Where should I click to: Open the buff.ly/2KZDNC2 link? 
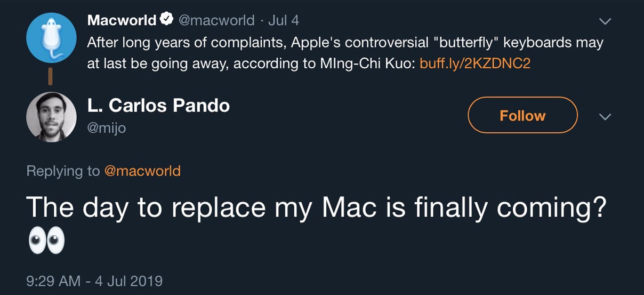pyautogui.click(x=475, y=63)
